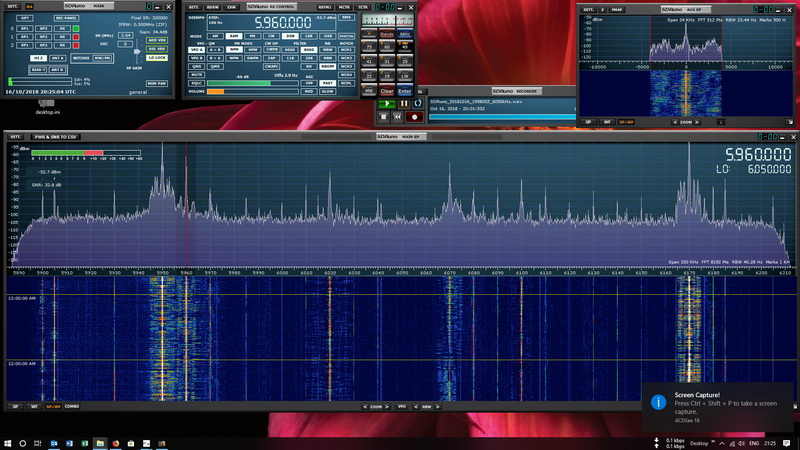Enable BIAS-T power

[x=38, y=69]
